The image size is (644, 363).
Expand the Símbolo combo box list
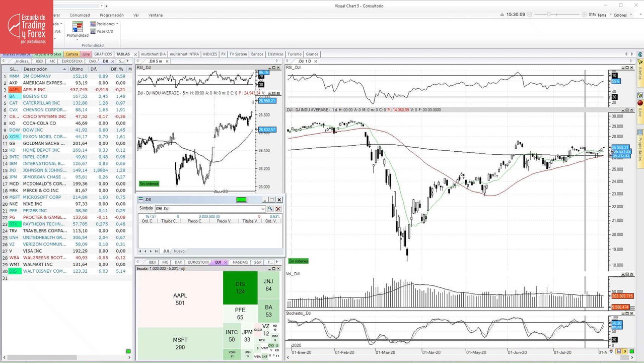(x=263, y=209)
